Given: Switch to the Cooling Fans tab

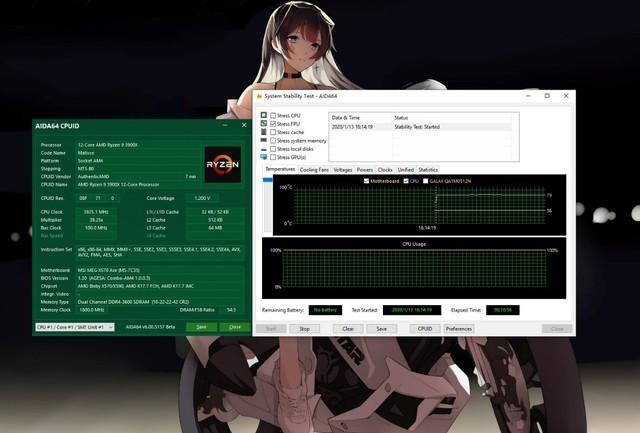Looking at the screenshot, I should point(314,170).
